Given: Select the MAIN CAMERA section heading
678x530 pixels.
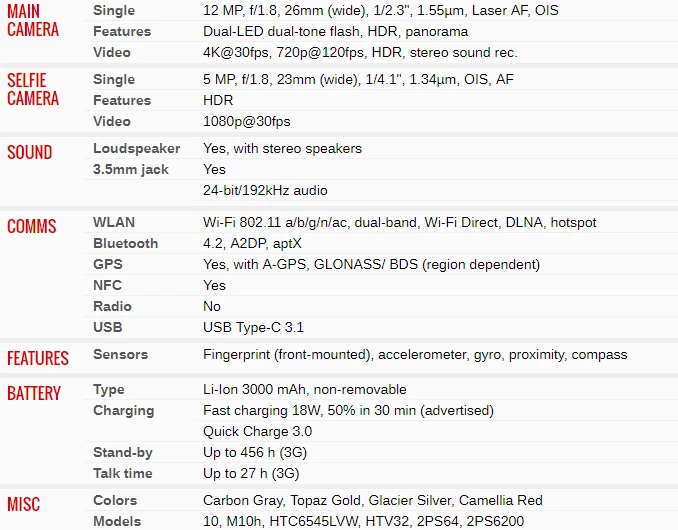Looking at the screenshot, I should click(x=33, y=20).
